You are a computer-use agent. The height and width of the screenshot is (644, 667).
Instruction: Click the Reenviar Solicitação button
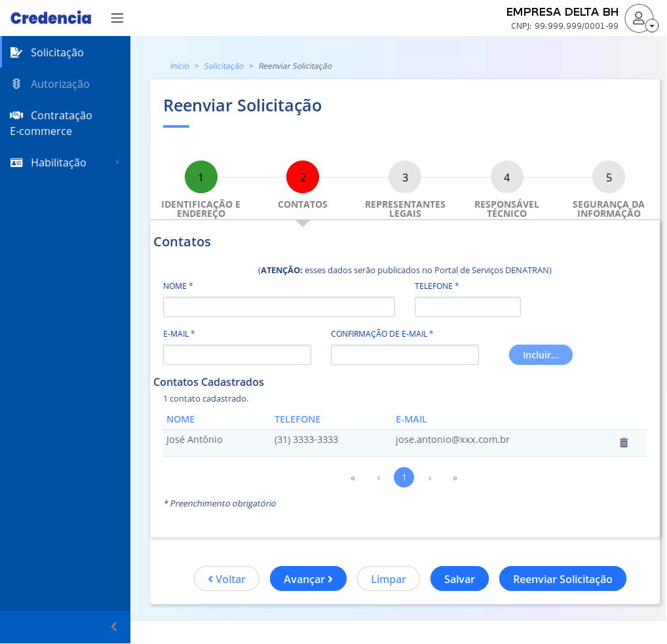click(x=562, y=579)
